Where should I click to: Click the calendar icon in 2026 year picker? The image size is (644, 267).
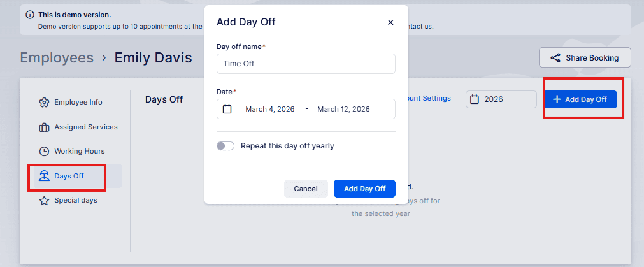pyautogui.click(x=475, y=99)
